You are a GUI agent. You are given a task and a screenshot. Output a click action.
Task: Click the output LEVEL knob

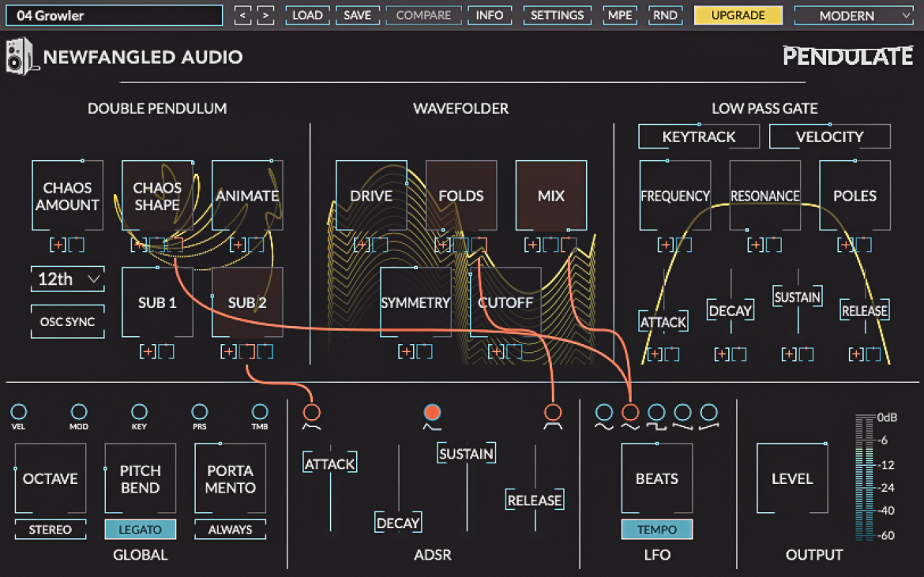point(792,478)
